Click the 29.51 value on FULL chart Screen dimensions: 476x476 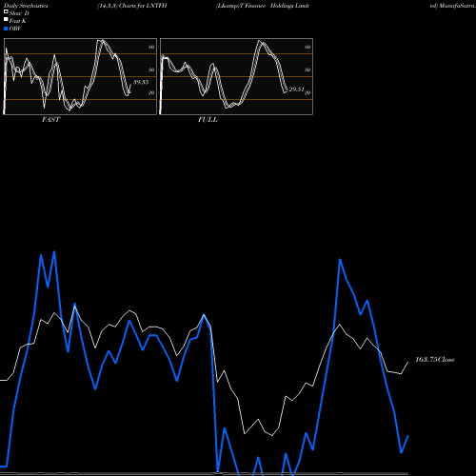click(296, 89)
